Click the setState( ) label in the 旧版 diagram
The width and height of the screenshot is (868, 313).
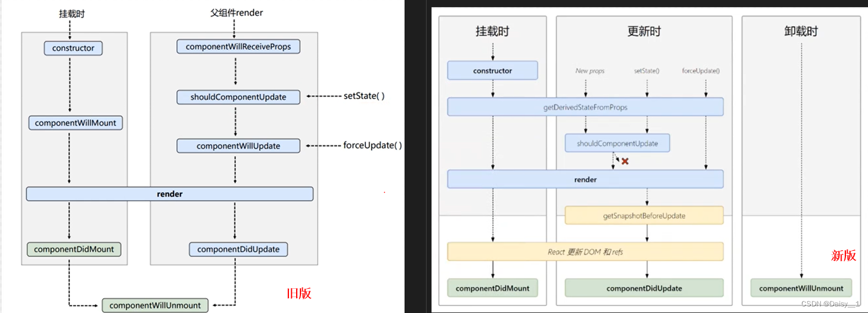(364, 96)
